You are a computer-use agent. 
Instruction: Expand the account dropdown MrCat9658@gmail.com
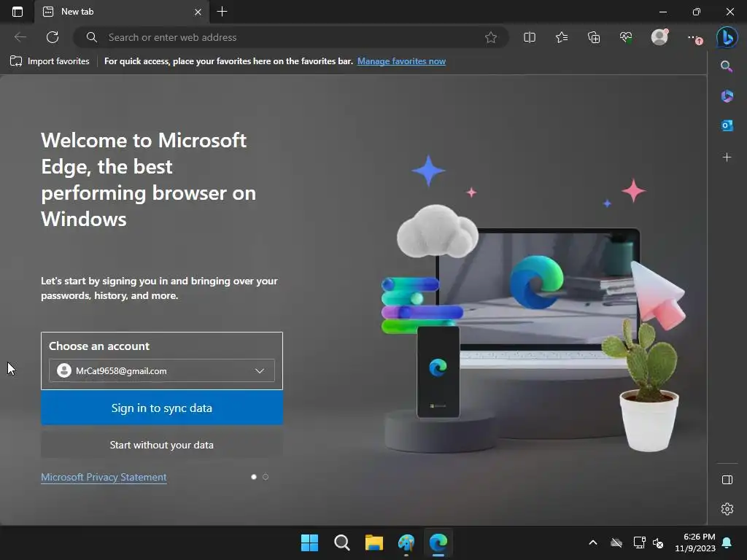162,370
